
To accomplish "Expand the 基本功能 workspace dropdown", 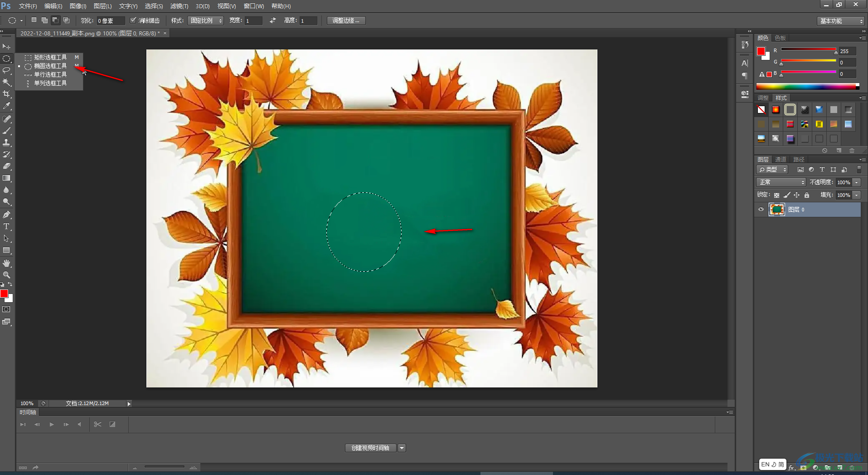I will [841, 21].
